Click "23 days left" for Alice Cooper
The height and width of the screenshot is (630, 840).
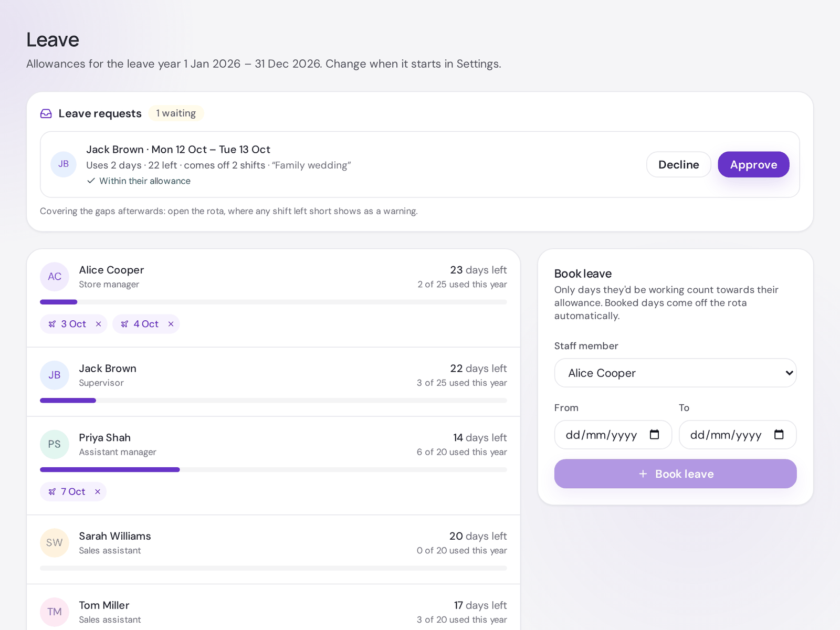pos(478,270)
